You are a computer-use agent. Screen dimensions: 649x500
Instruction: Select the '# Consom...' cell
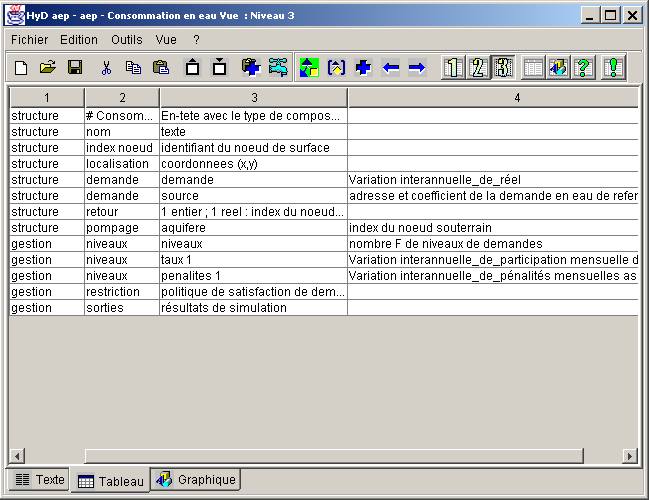tap(122, 116)
